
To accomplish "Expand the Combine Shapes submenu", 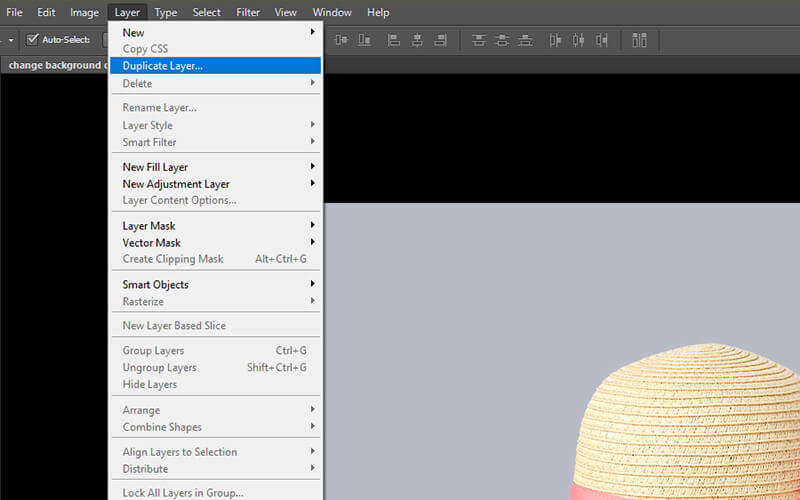I will pyautogui.click(x=215, y=427).
